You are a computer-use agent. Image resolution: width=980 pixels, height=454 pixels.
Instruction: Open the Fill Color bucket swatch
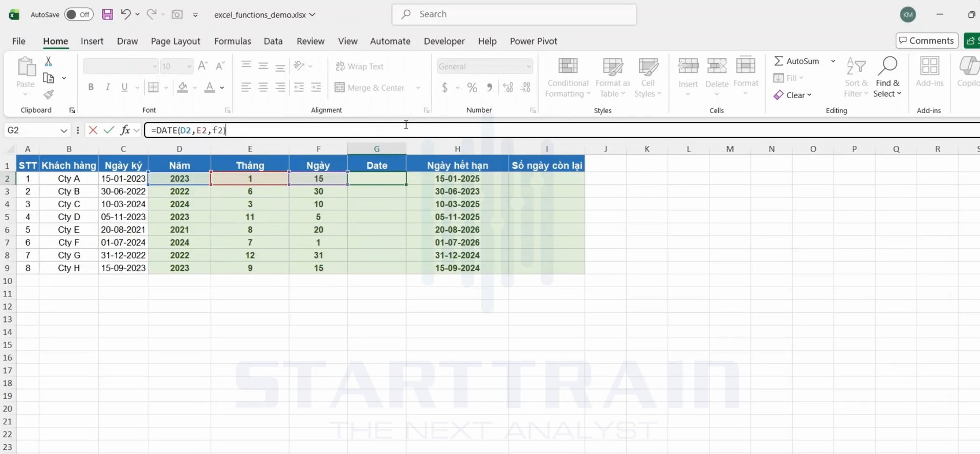click(x=183, y=88)
